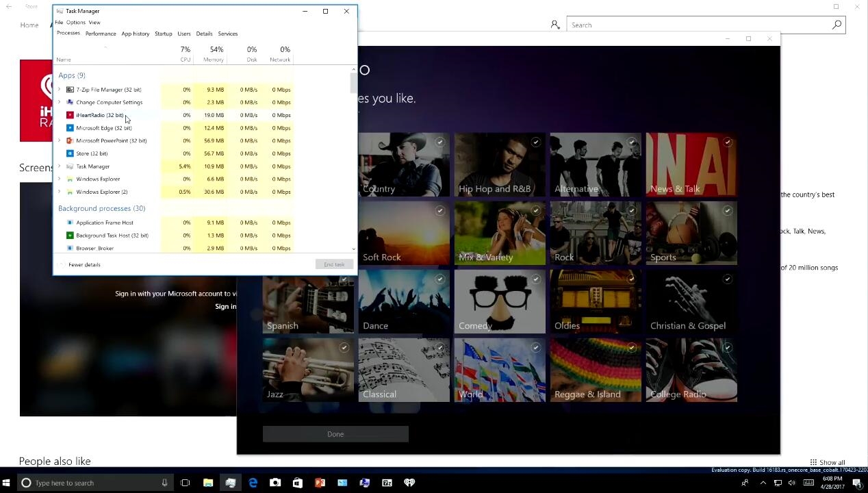Click the Done button below the genres
This screenshot has height=493, width=868.
[x=335, y=434]
